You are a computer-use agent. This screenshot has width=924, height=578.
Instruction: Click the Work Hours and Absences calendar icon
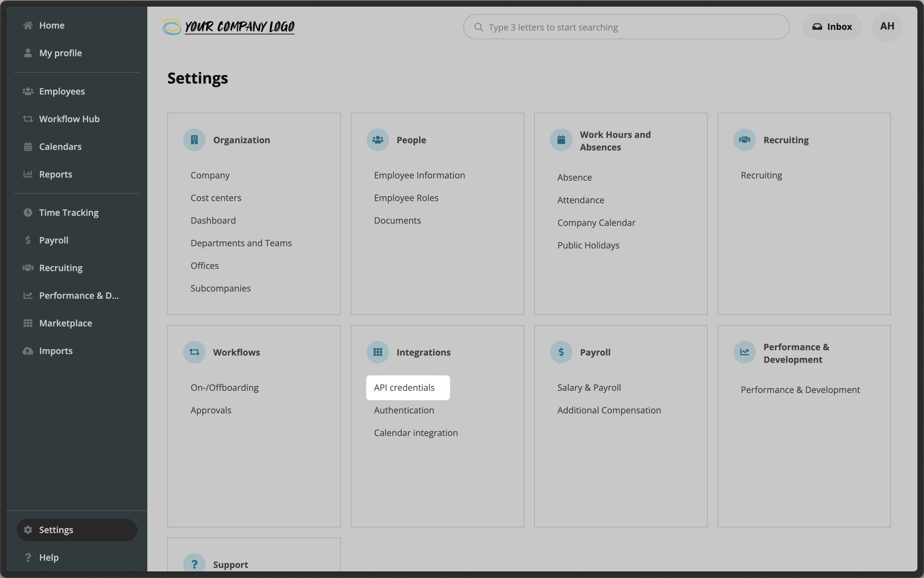tap(561, 140)
